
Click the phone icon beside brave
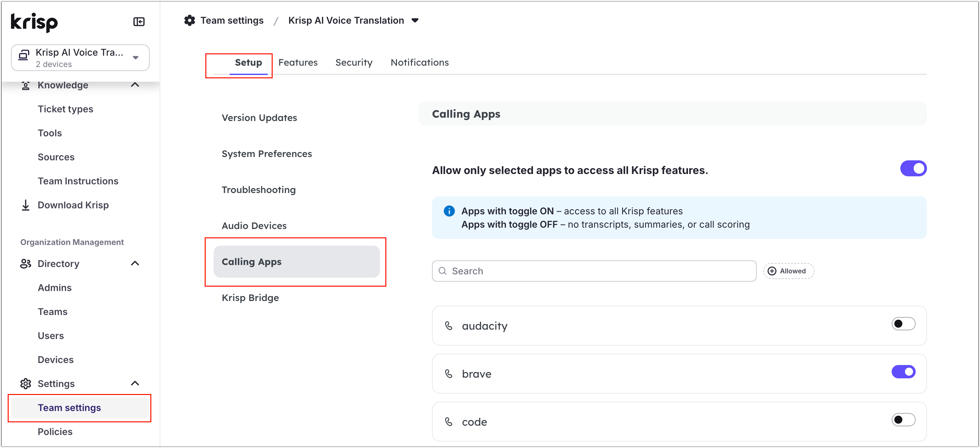[449, 374]
